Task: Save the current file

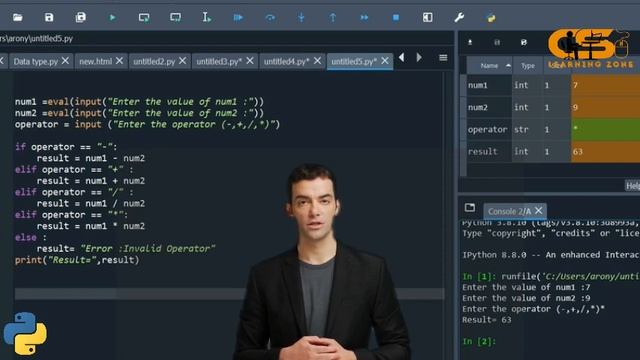Action: coord(49,18)
